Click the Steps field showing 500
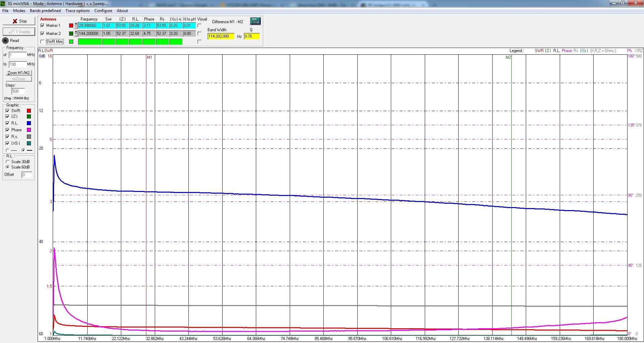This screenshot has height=343, width=644. (x=18, y=91)
